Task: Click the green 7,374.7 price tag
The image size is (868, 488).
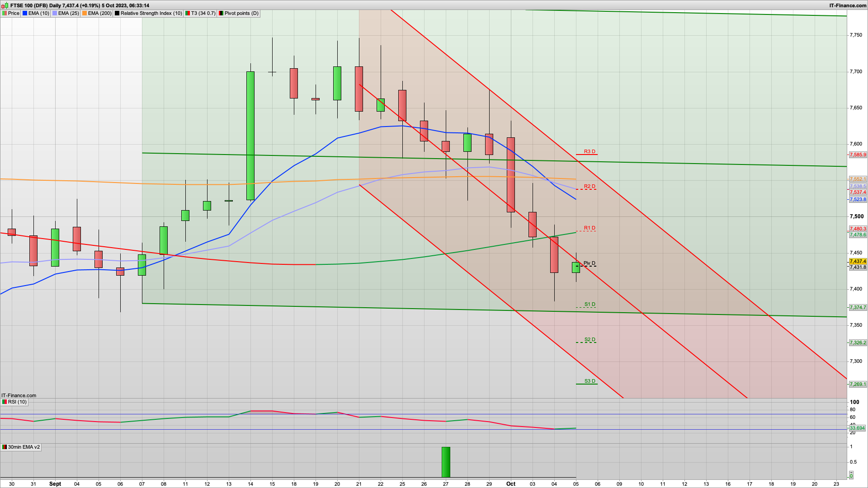Action: (x=858, y=307)
